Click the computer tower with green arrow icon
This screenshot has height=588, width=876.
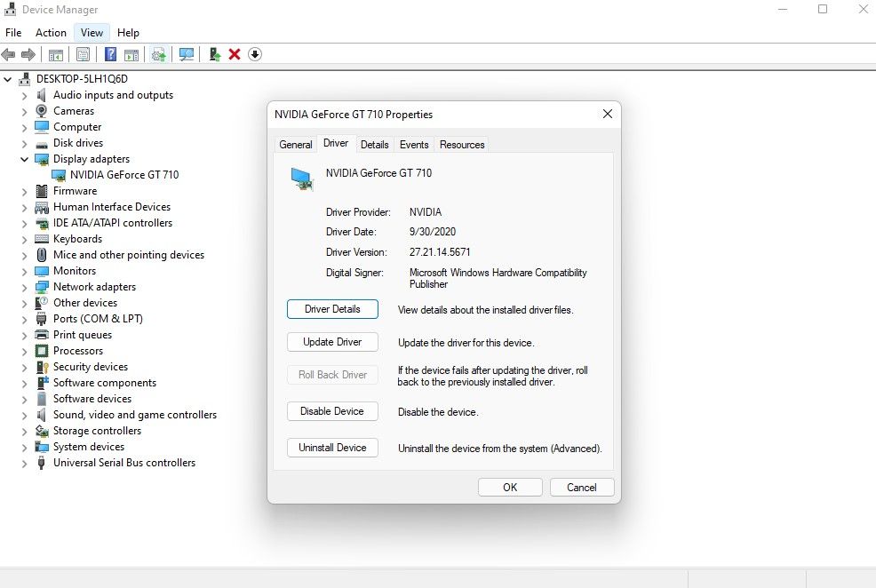click(x=214, y=54)
